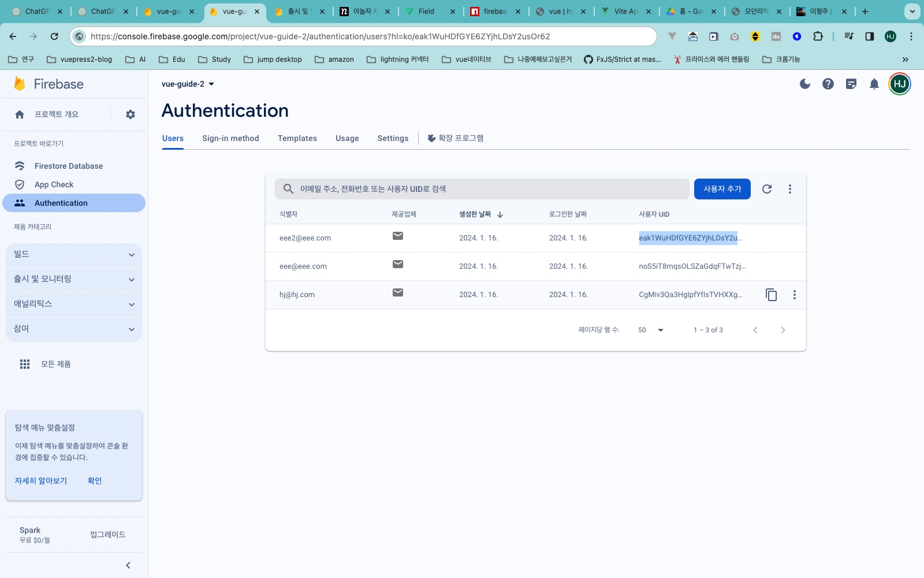Image resolution: width=924 pixels, height=578 pixels.
Task: Switch to Settings tab
Action: 393,139
